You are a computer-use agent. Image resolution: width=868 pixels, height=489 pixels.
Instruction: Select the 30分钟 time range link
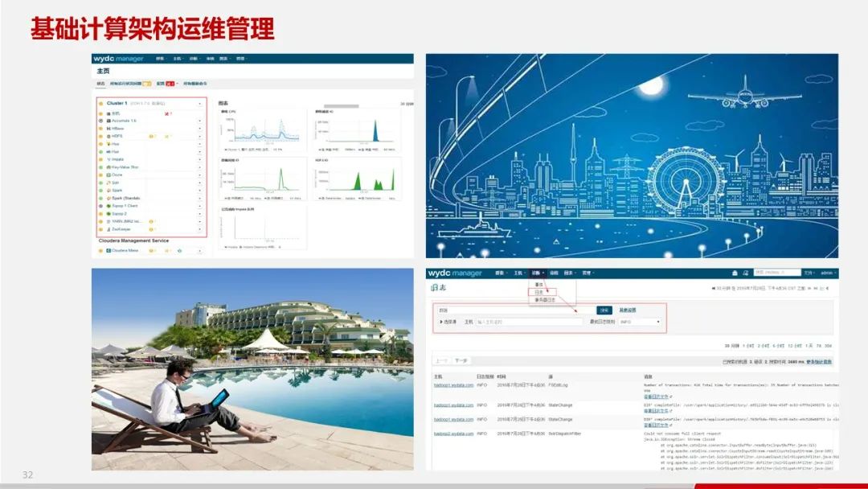pyautogui.click(x=732, y=346)
